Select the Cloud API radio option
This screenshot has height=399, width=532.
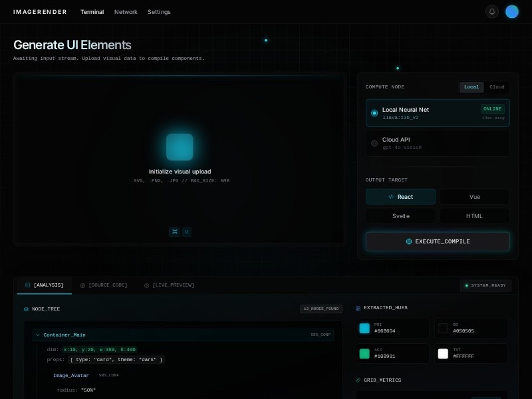[x=374, y=143]
